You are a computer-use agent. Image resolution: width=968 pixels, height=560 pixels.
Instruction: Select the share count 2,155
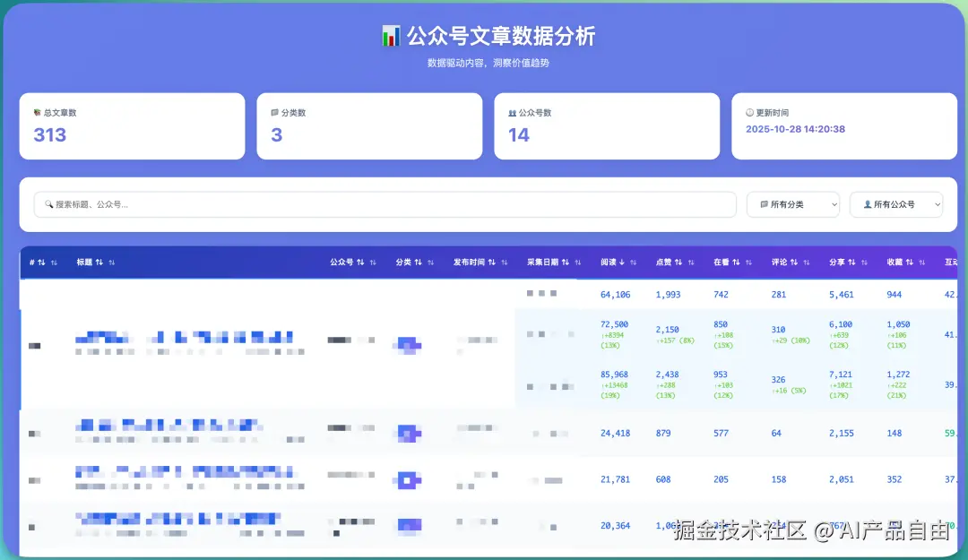tap(842, 434)
